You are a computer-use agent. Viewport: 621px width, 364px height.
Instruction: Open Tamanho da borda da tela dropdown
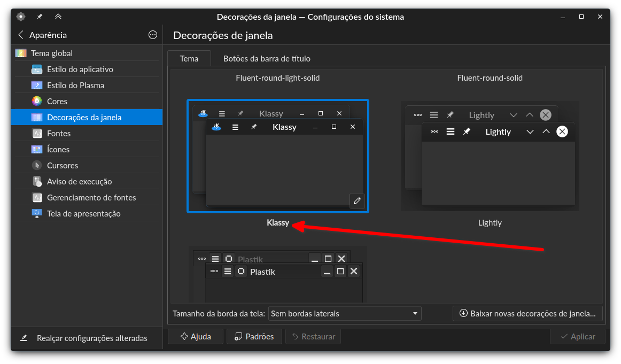345,314
